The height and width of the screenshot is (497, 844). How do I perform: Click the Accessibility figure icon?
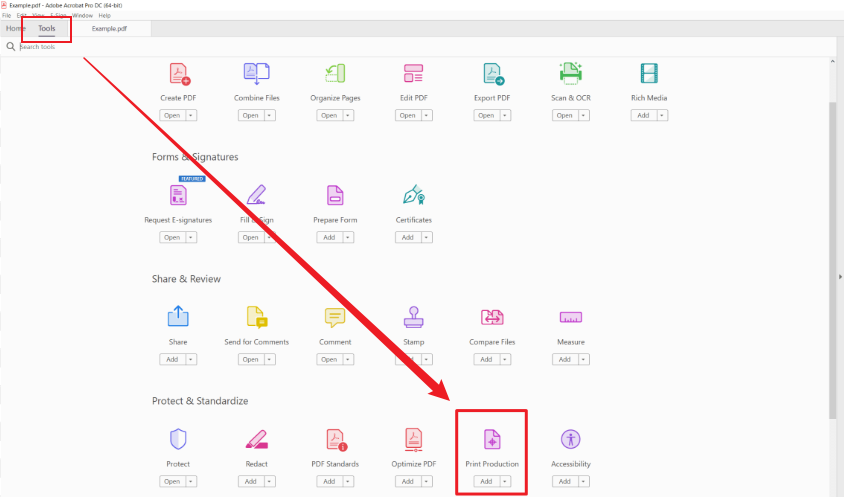pyautogui.click(x=571, y=439)
